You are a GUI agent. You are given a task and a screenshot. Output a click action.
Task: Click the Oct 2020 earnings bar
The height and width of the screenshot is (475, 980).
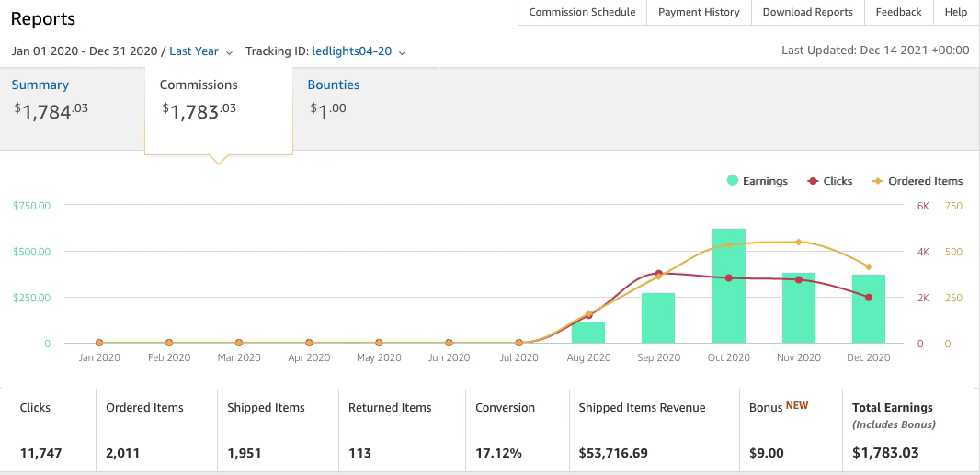pos(729,286)
